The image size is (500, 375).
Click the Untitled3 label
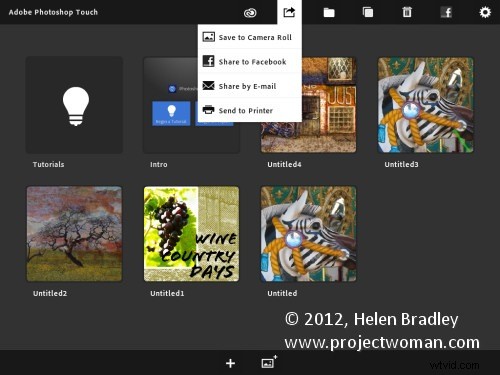click(x=401, y=164)
